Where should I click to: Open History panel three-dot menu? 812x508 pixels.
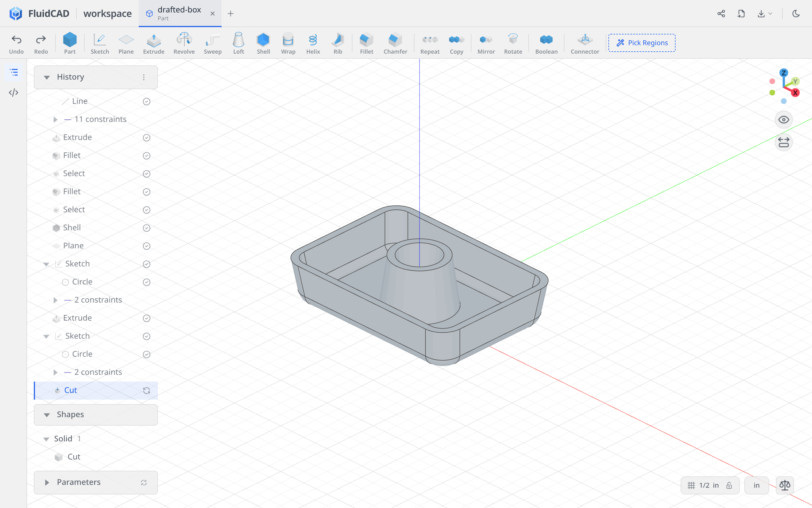click(x=144, y=77)
